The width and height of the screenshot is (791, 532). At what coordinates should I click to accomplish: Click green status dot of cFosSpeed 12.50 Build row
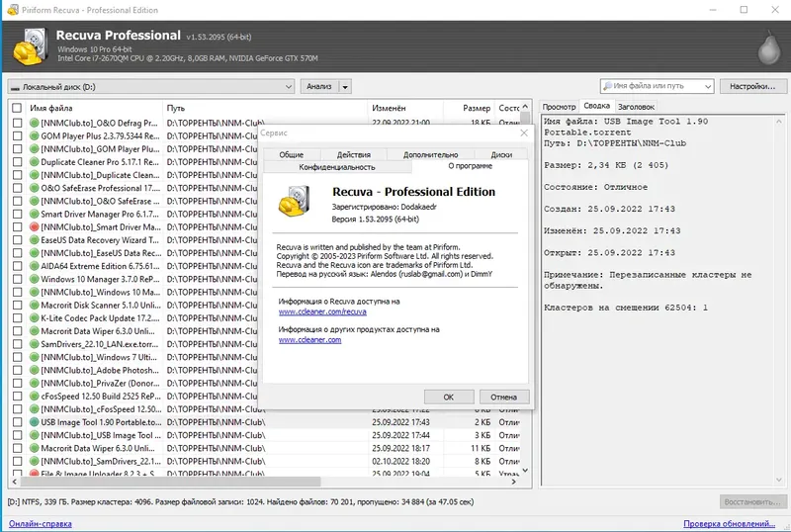(x=35, y=397)
